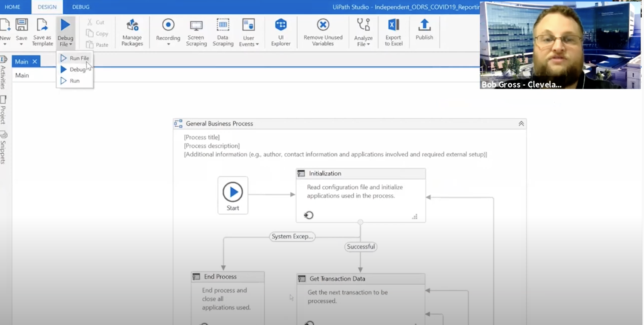Save the workflow with Save icon
This screenshot has height=325, width=644.
21,25
